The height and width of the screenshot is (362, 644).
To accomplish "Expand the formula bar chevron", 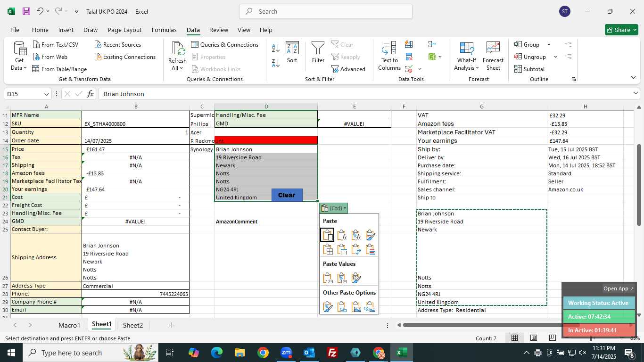I will pyautogui.click(x=636, y=94).
